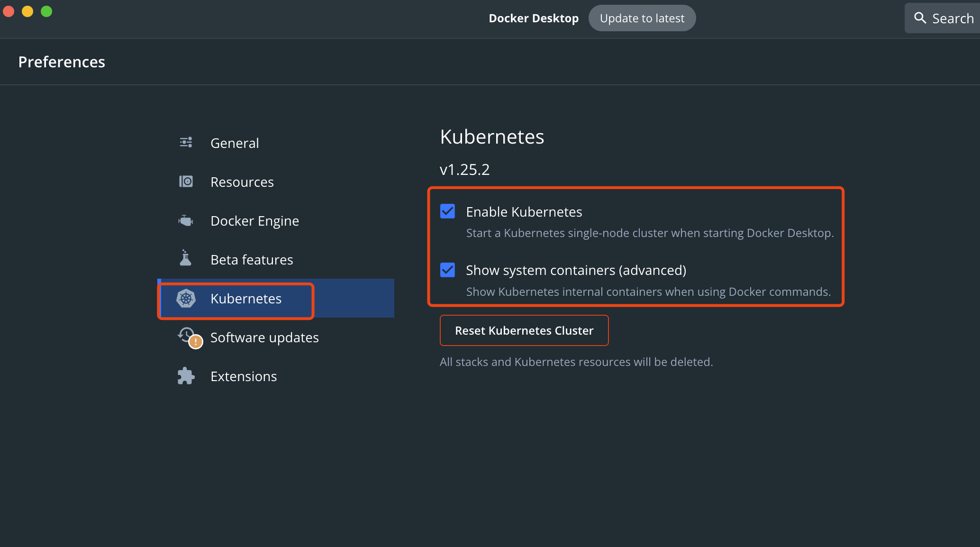Click the single-node cluster description text
Viewport: 980px width, 547px height.
pos(650,233)
